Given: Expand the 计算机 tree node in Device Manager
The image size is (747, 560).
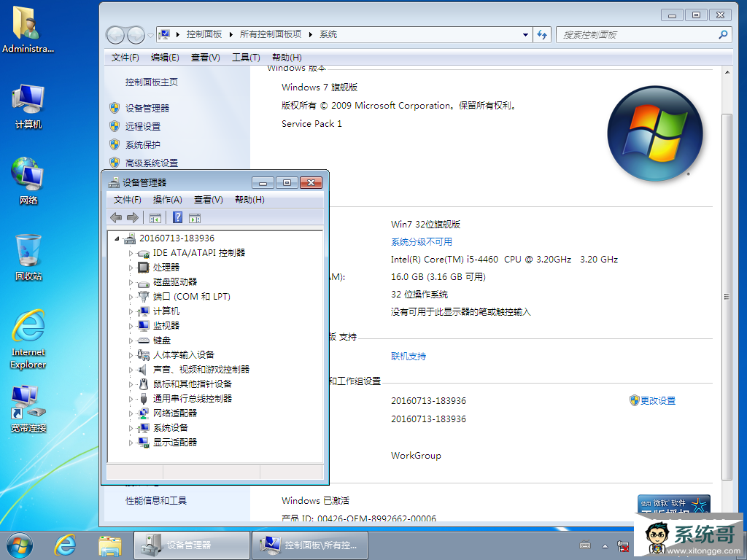Looking at the screenshot, I should click(x=131, y=311).
